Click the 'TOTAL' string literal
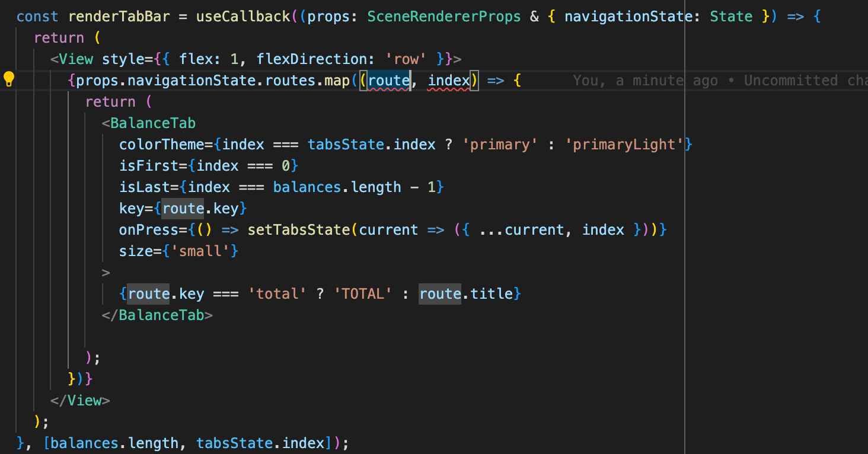Image resolution: width=868 pixels, height=454 pixels. [362, 293]
